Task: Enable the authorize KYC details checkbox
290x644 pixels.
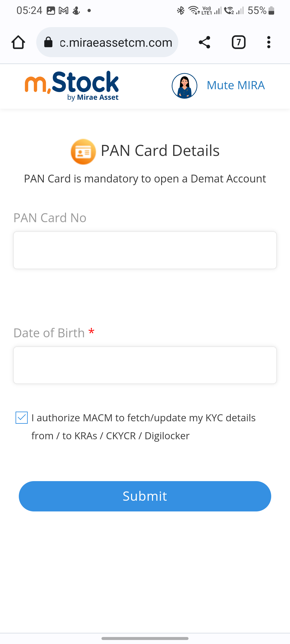Action: (x=21, y=418)
